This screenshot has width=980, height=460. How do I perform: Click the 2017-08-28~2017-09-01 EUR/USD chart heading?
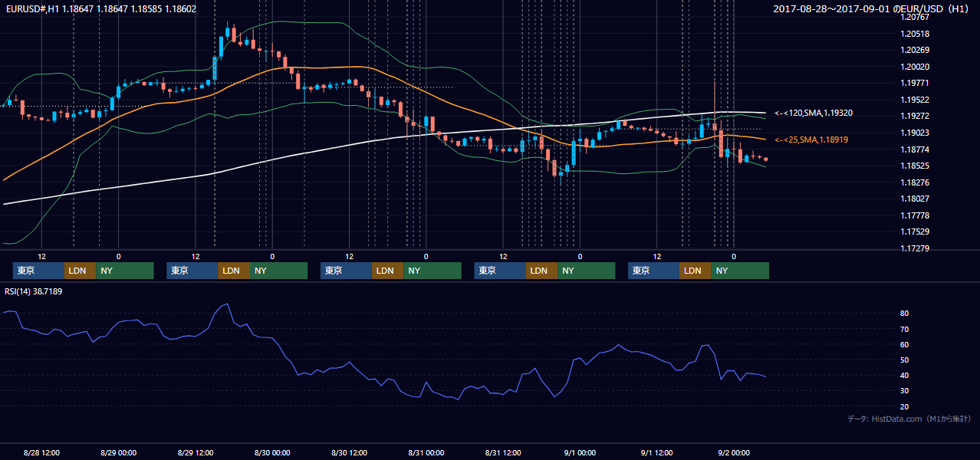tap(872, 9)
